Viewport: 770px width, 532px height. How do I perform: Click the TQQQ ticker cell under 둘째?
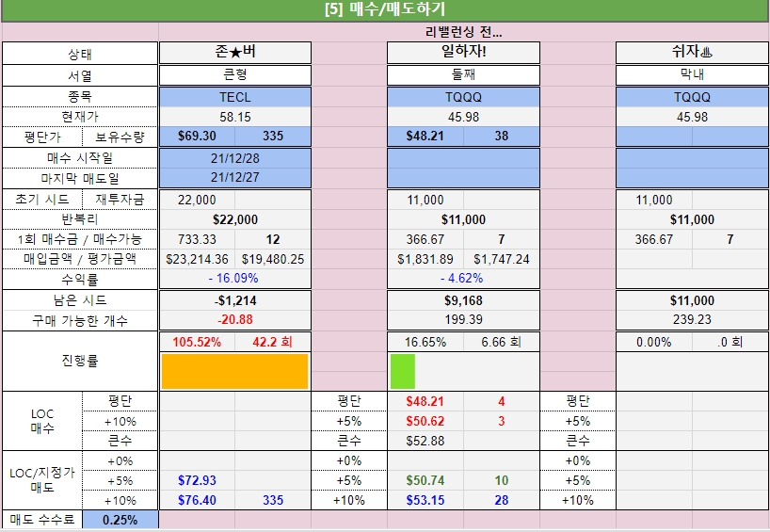click(463, 97)
